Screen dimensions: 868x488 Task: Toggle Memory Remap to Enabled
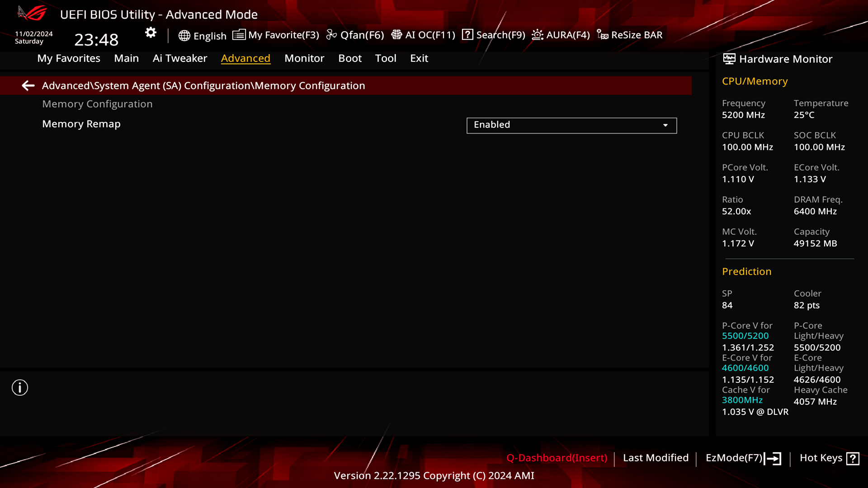(x=570, y=125)
